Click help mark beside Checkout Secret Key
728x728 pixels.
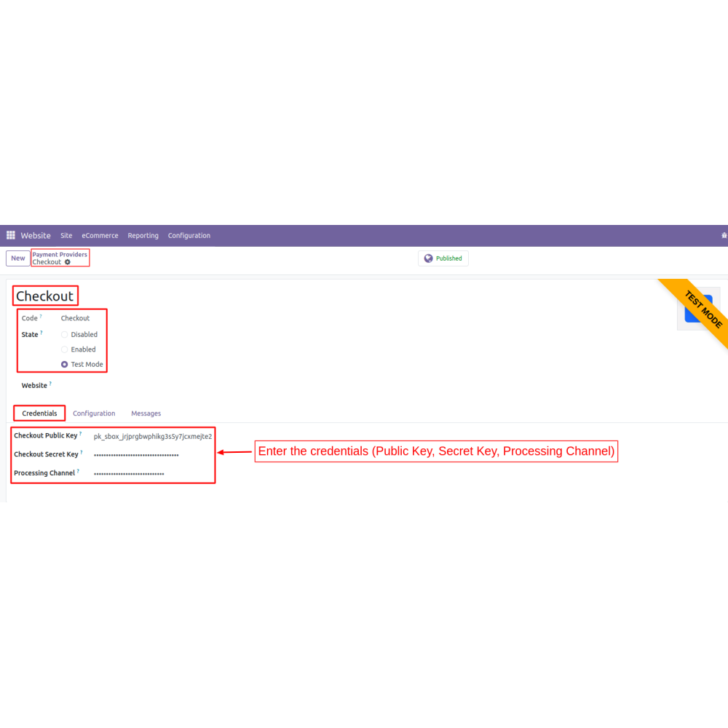click(x=82, y=453)
